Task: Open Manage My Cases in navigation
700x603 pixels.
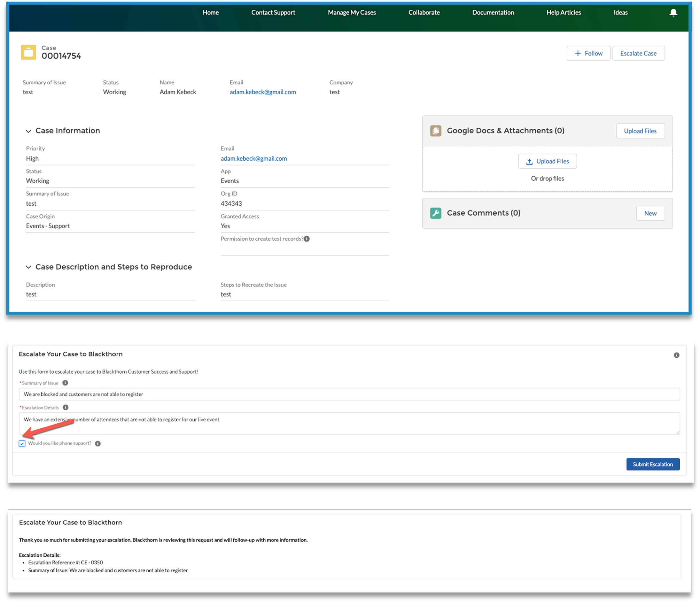Action: (352, 12)
